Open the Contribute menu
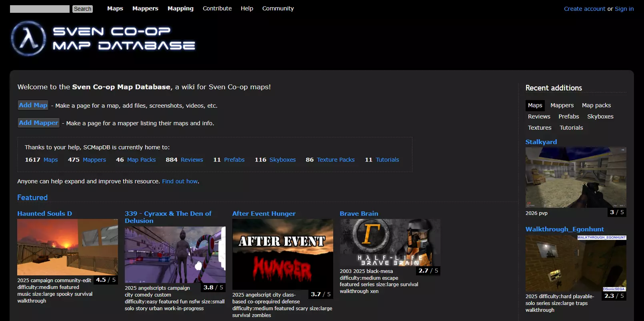The width and height of the screenshot is (644, 321). click(217, 8)
